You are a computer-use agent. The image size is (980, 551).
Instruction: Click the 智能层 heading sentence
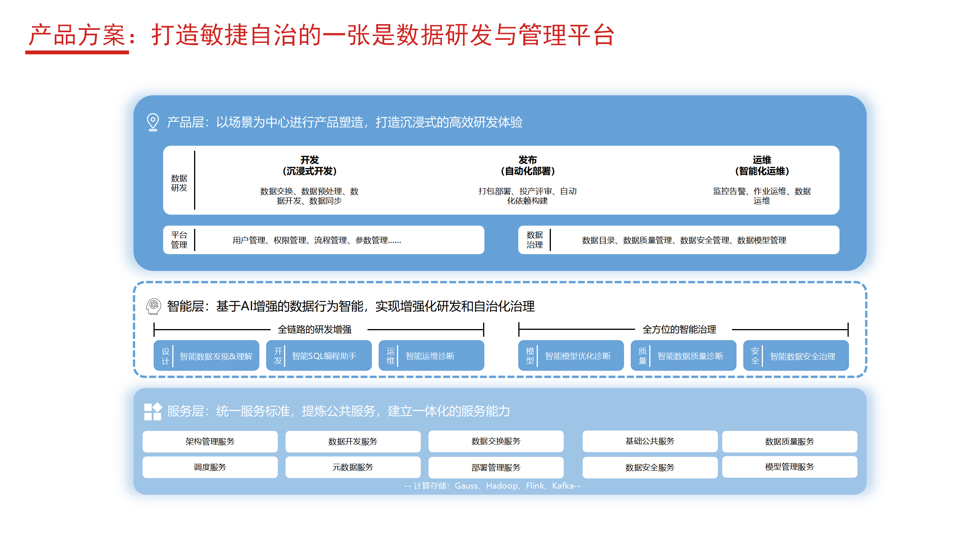(351, 306)
